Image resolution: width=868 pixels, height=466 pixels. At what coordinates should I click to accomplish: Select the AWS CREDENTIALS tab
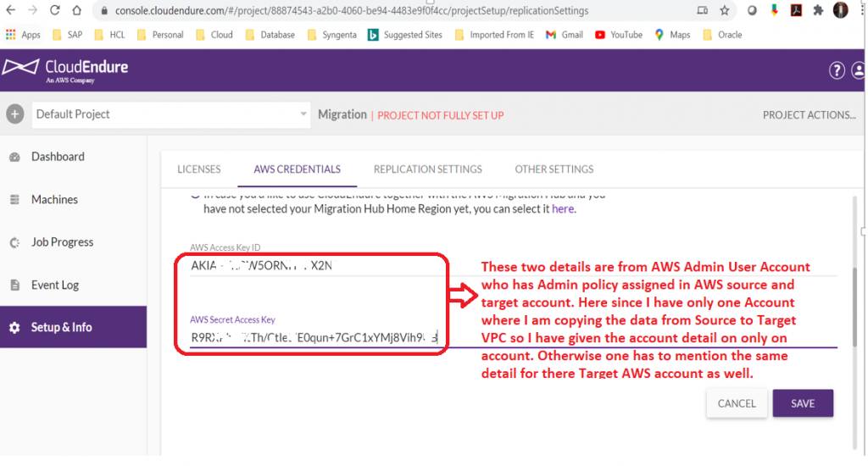point(297,169)
